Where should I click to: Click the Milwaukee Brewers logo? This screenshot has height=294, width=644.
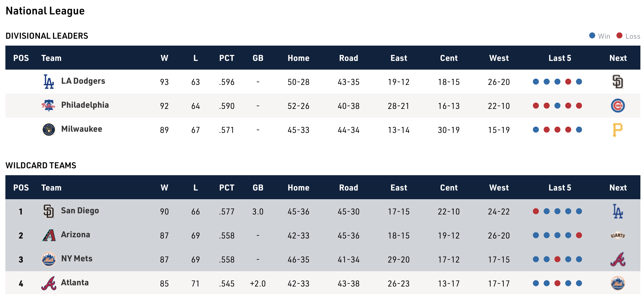click(x=49, y=130)
